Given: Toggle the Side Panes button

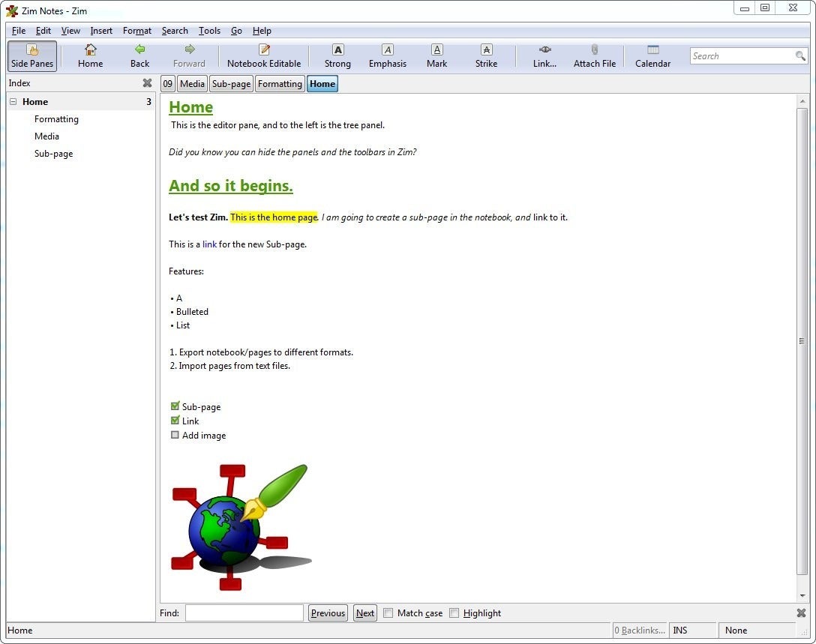Looking at the screenshot, I should point(31,56).
